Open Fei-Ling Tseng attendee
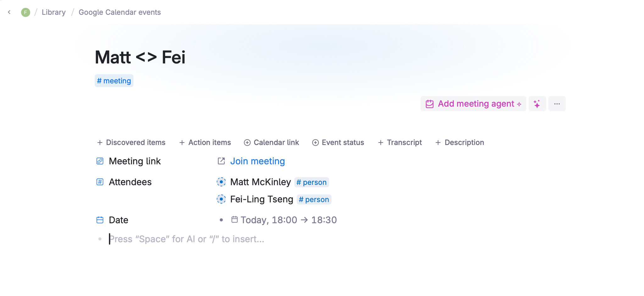 click(x=262, y=199)
